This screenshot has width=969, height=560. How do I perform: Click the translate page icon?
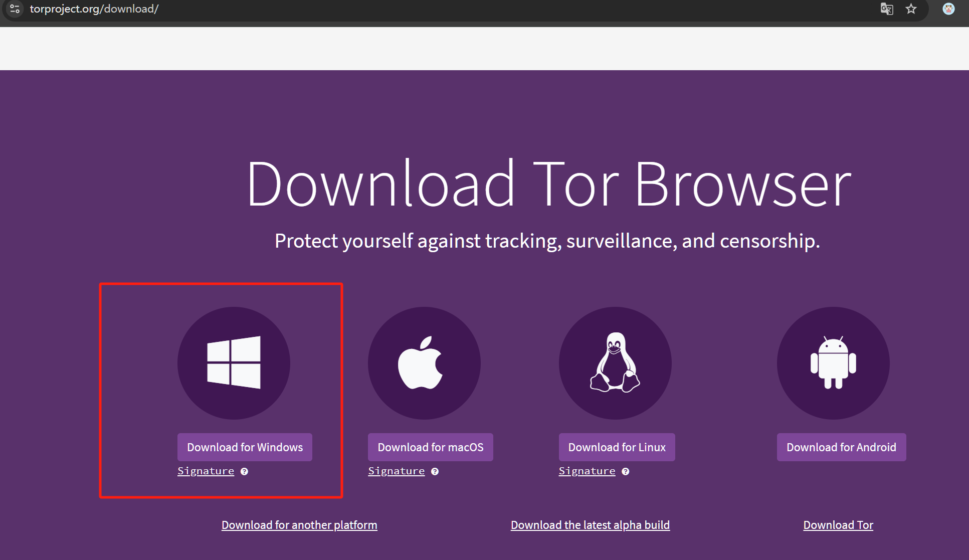(x=887, y=9)
